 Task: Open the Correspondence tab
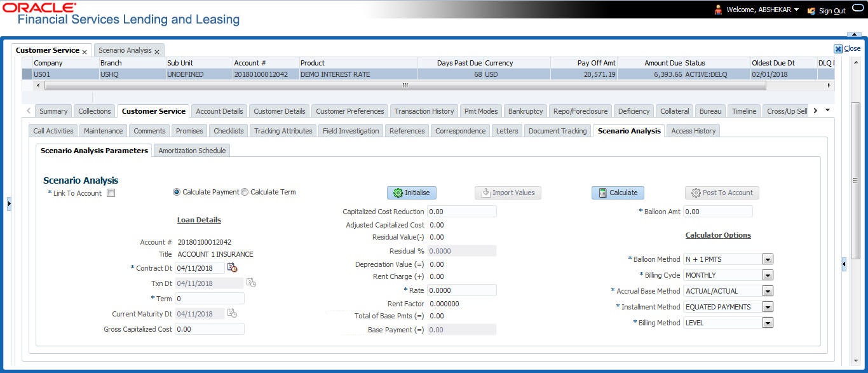click(x=461, y=131)
